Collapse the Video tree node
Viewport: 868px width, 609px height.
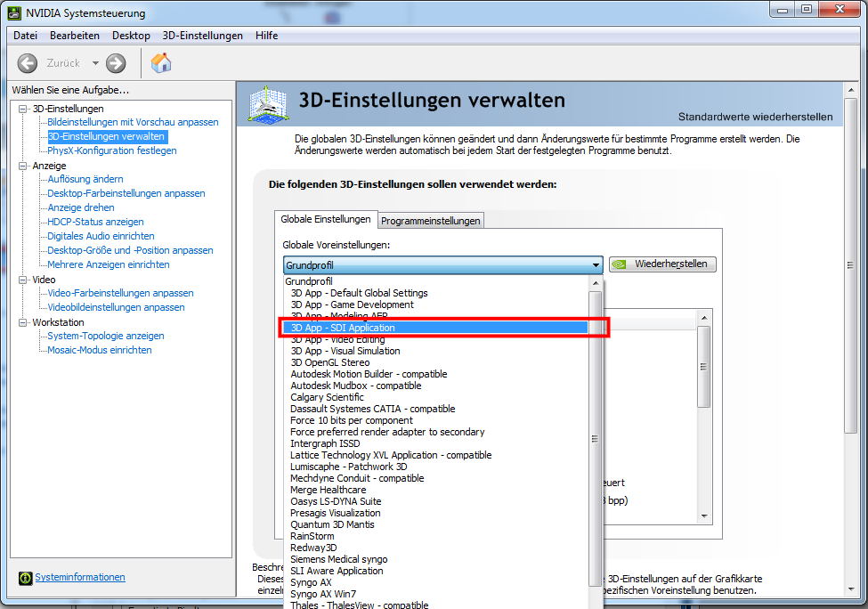click(22, 280)
